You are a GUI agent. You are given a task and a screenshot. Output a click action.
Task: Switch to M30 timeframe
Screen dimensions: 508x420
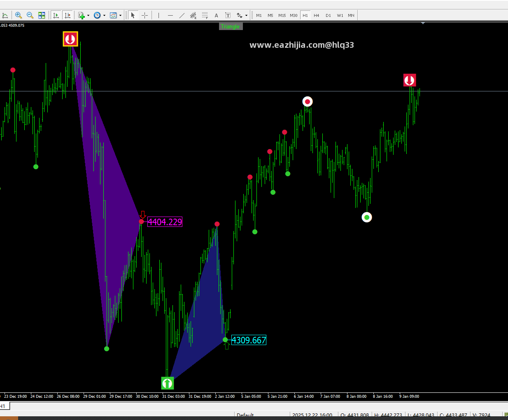point(294,15)
